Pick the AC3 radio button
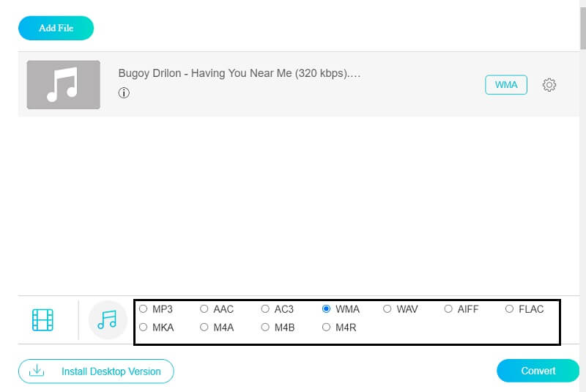 [265, 309]
